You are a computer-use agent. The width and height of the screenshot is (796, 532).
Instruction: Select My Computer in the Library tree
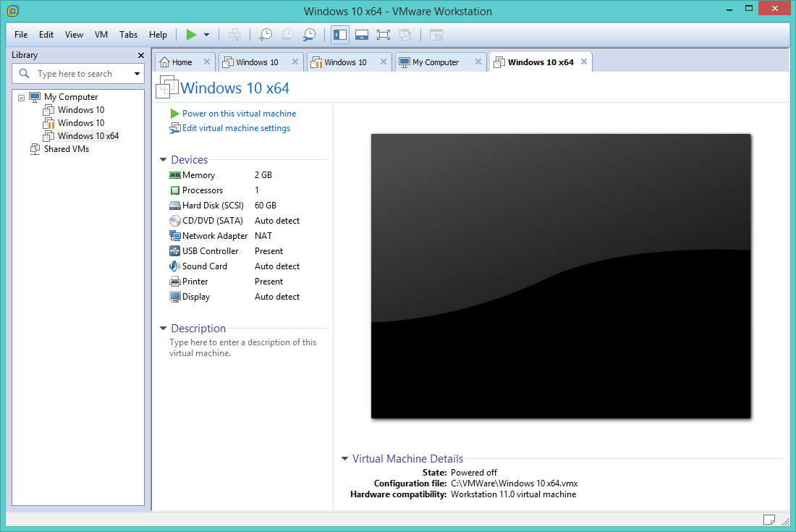71,96
